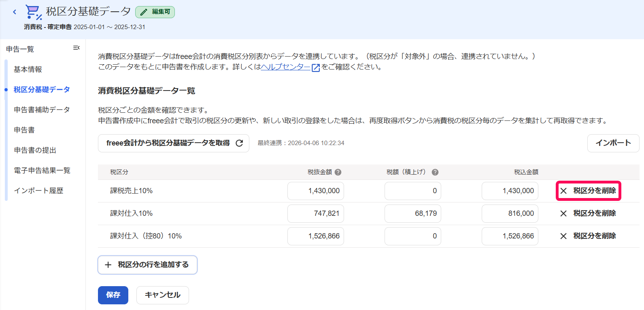Delete the 課対仕入（控80）10% row
Image resolution: width=644 pixels, height=310 pixels.
588,236
